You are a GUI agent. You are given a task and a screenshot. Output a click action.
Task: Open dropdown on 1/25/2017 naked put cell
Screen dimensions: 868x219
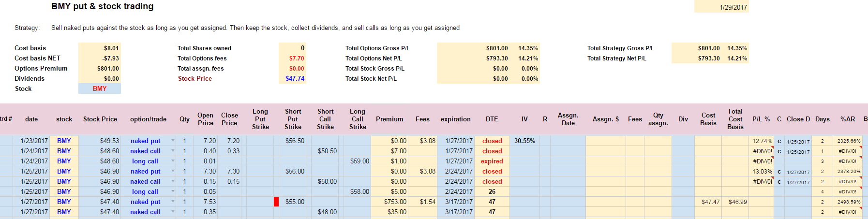[x=173, y=171]
